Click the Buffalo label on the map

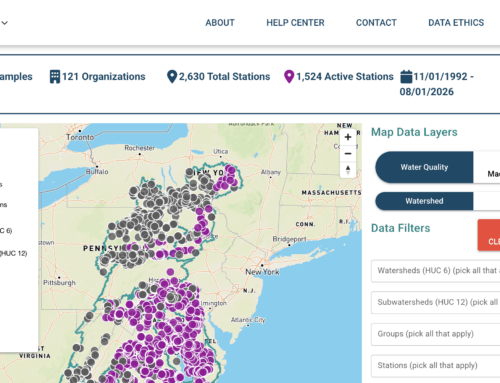(97, 172)
